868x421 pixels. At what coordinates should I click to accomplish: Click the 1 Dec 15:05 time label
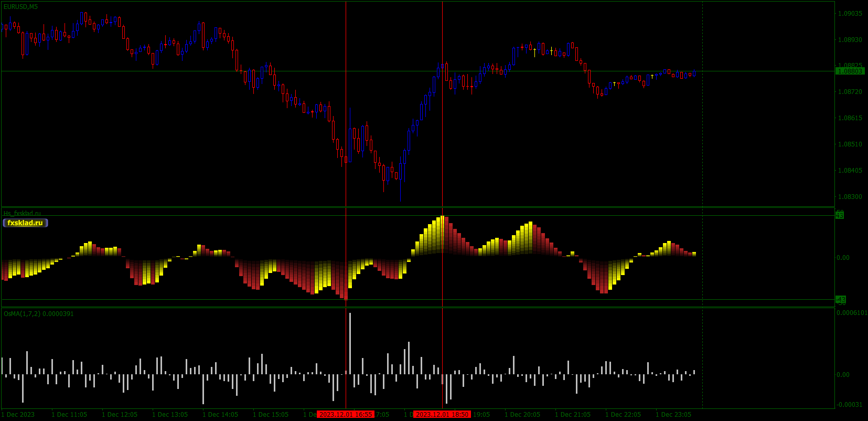click(271, 415)
